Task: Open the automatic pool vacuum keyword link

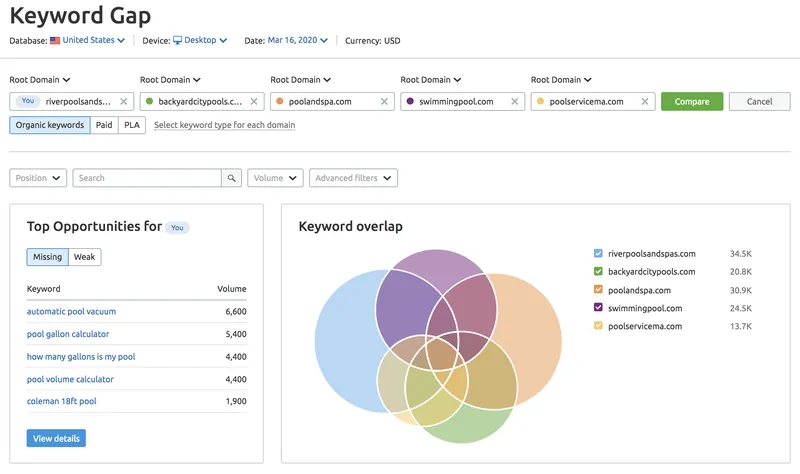Action: 73,312
